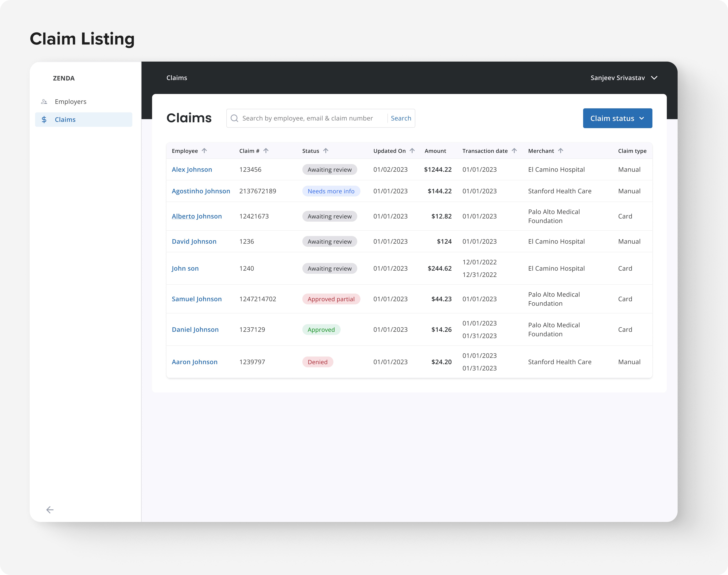
Task: Open Employers in the sidebar
Action: point(70,102)
